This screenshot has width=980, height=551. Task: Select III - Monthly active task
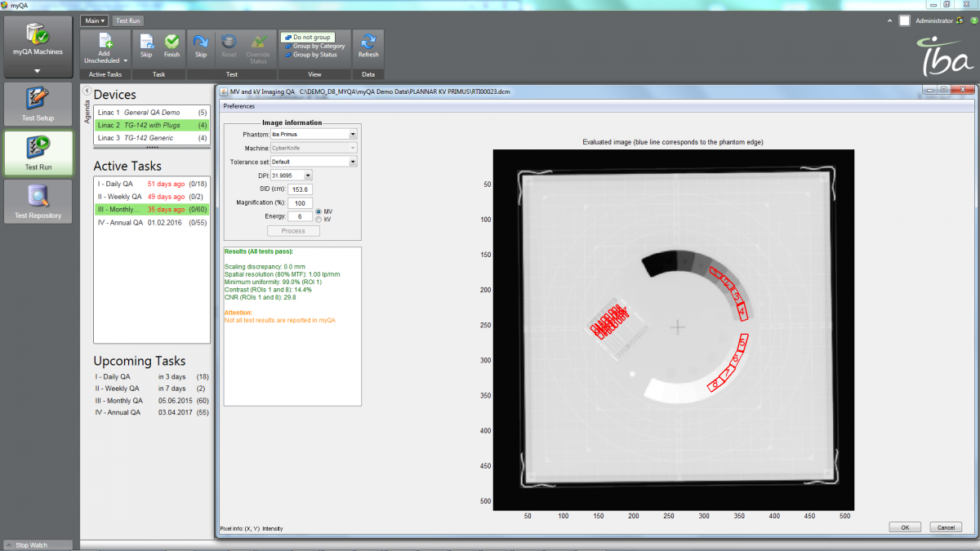pyautogui.click(x=152, y=210)
